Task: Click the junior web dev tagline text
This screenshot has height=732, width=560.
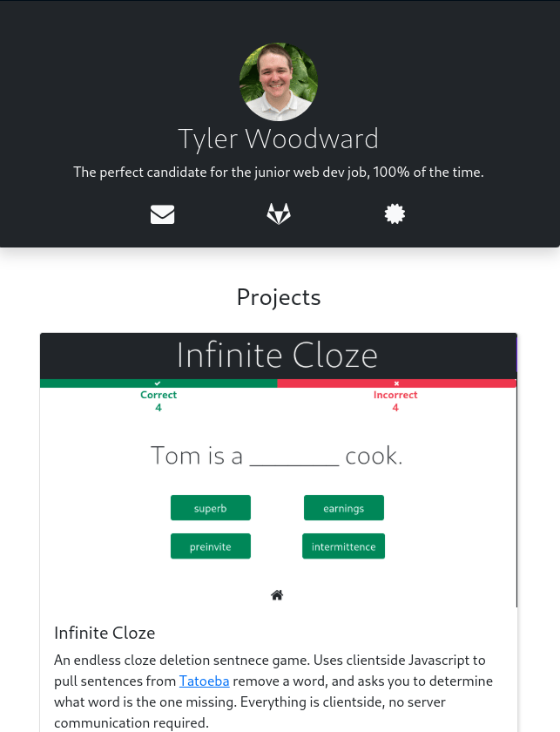Action: [x=279, y=173]
